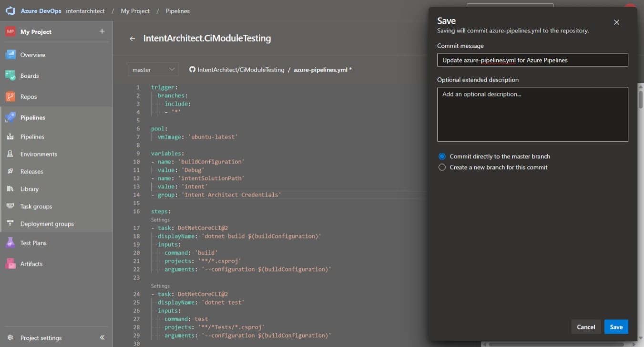Open Test Plans flask icon
This screenshot has height=347, width=644.
tap(10, 243)
